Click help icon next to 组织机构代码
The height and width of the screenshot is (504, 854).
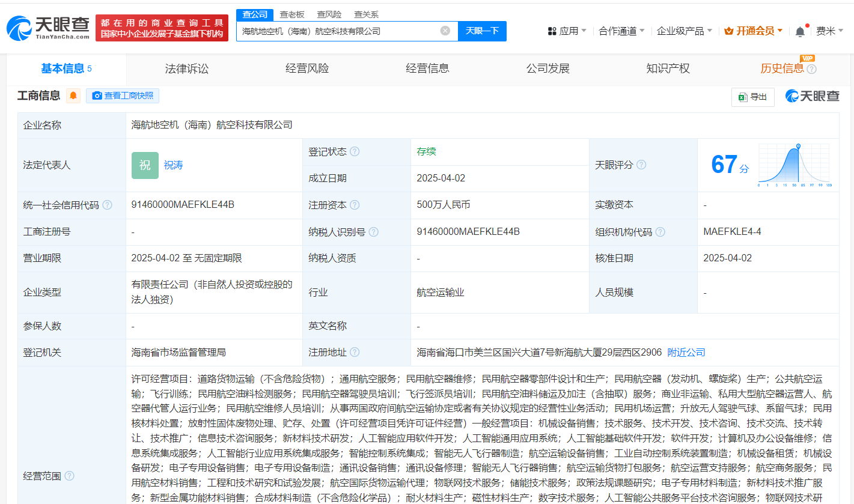(x=660, y=232)
